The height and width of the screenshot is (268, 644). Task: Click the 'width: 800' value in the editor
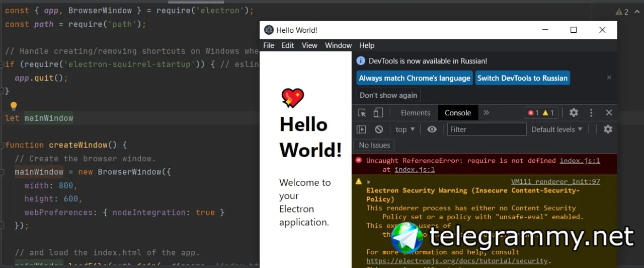49,185
